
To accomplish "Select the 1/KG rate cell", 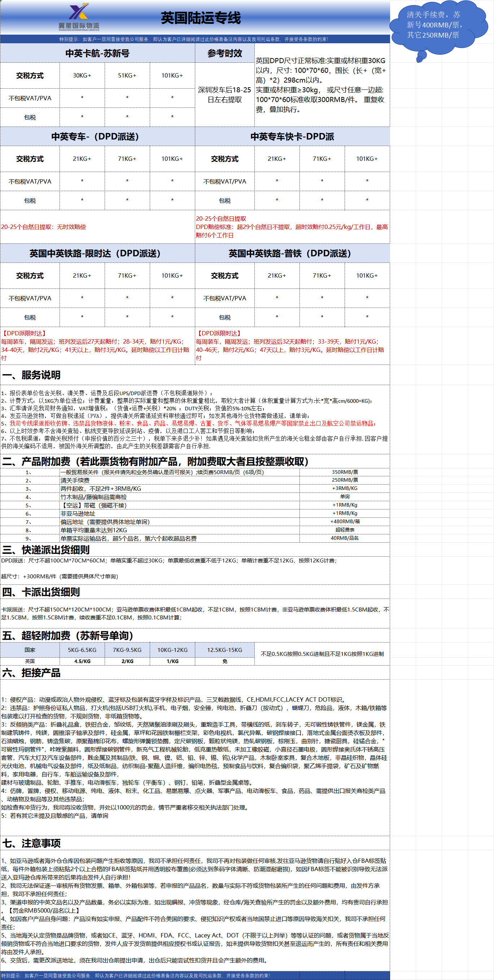I will [172, 662].
